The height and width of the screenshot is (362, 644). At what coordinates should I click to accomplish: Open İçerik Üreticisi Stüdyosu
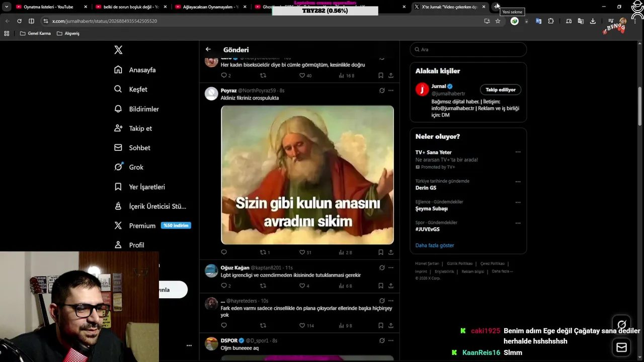[150, 206]
